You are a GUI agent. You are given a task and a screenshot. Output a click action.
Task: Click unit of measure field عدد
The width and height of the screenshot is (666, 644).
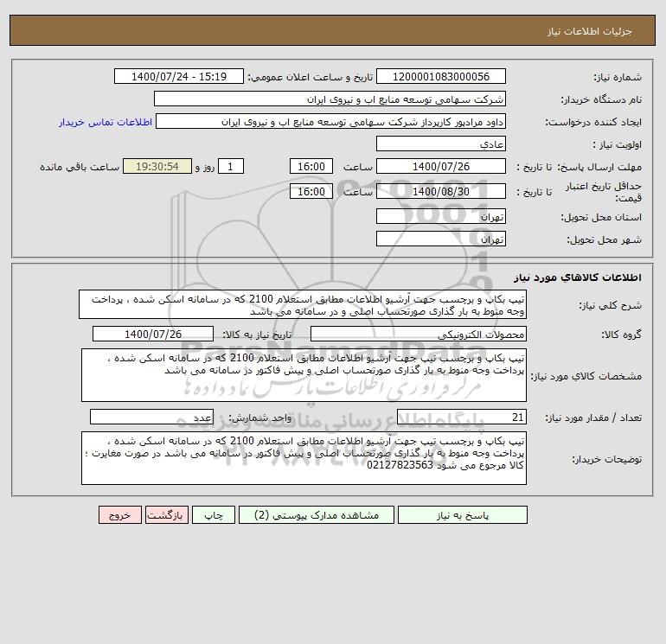(x=151, y=417)
